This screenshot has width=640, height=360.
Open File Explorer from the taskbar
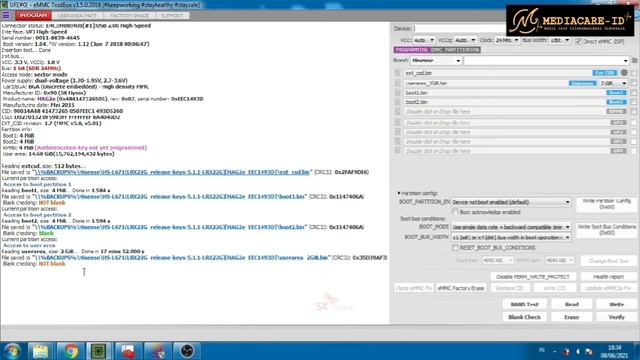click(40, 351)
